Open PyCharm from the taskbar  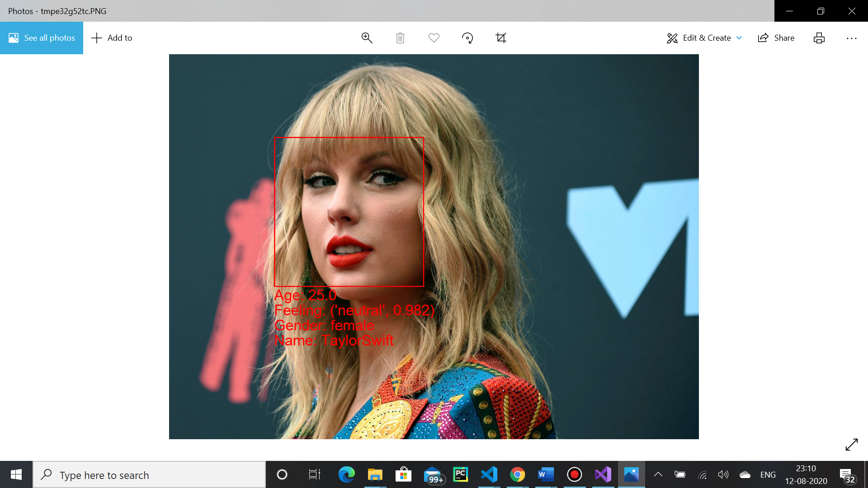(x=460, y=474)
